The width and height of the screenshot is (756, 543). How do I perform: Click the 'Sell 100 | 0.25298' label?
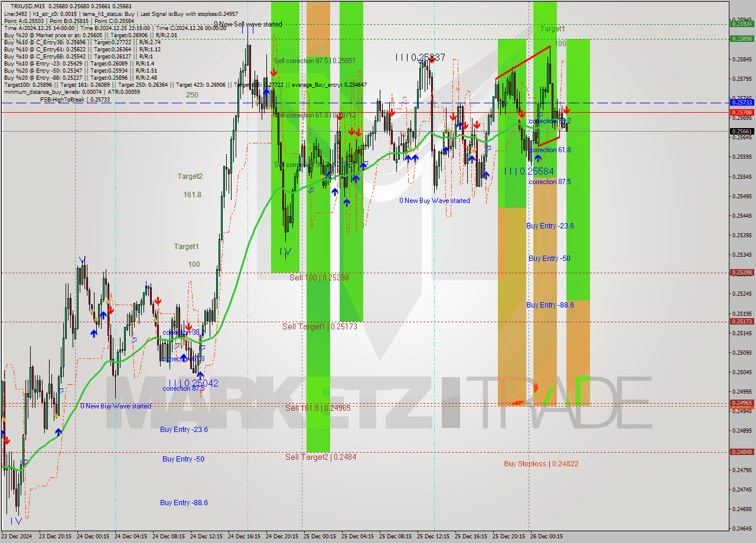click(x=319, y=277)
